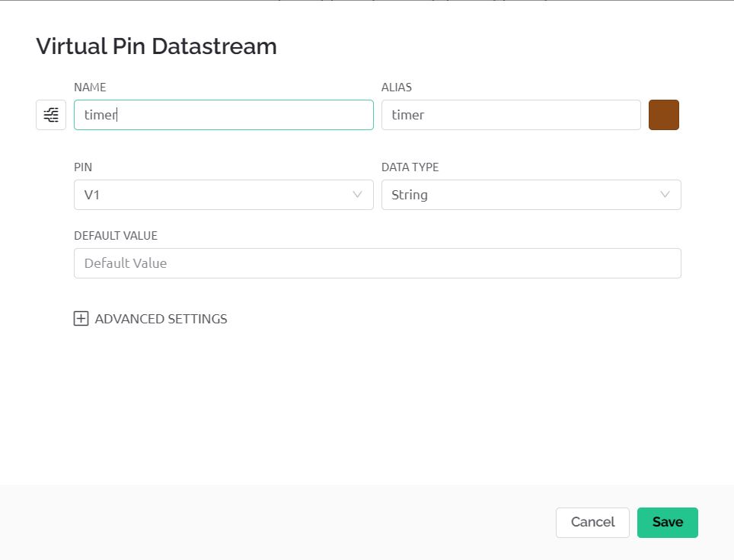The width and height of the screenshot is (734, 560).
Task: Click the empty Default Value input
Action: pos(377,263)
